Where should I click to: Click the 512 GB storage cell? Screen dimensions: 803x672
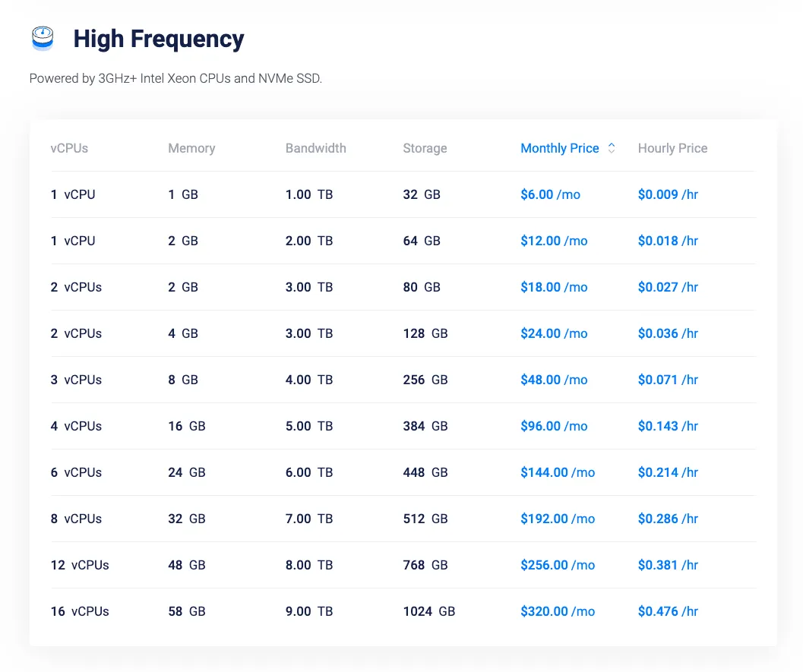pyautogui.click(x=425, y=519)
